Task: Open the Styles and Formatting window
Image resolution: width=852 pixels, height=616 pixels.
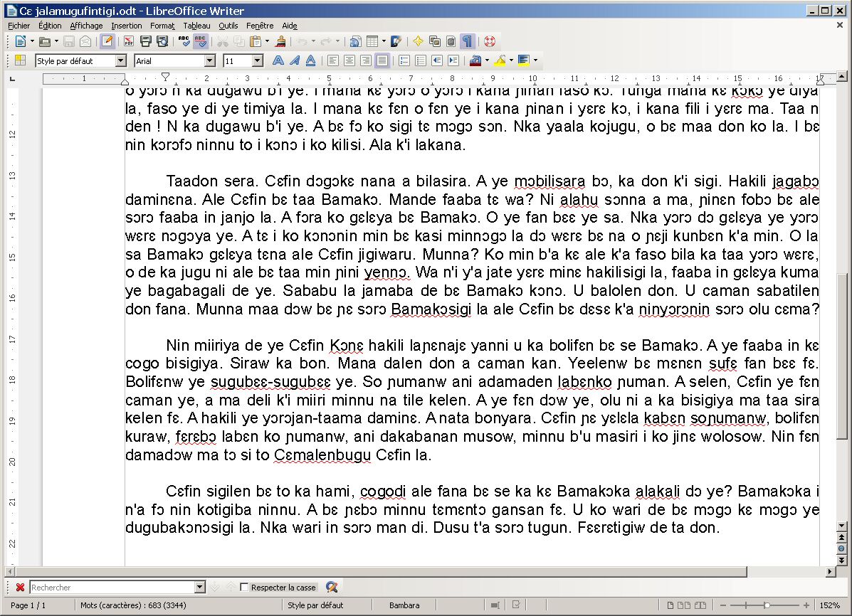Action: [x=20, y=60]
